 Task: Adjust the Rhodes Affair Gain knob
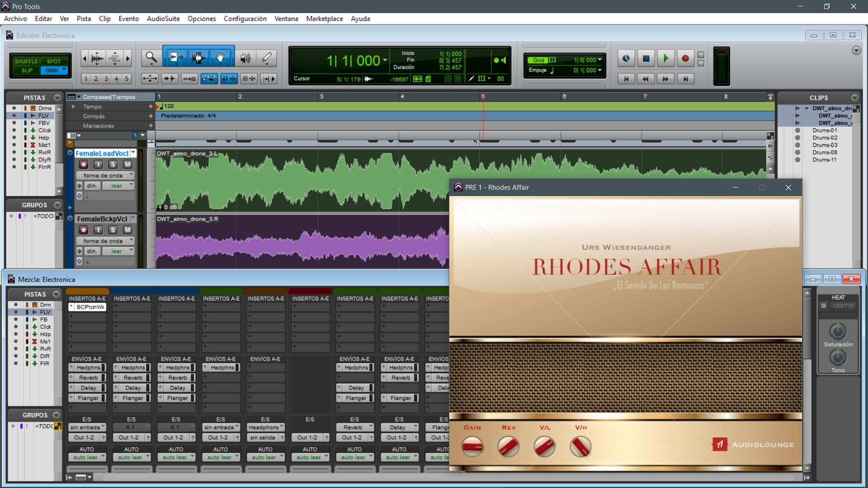pyautogui.click(x=472, y=446)
